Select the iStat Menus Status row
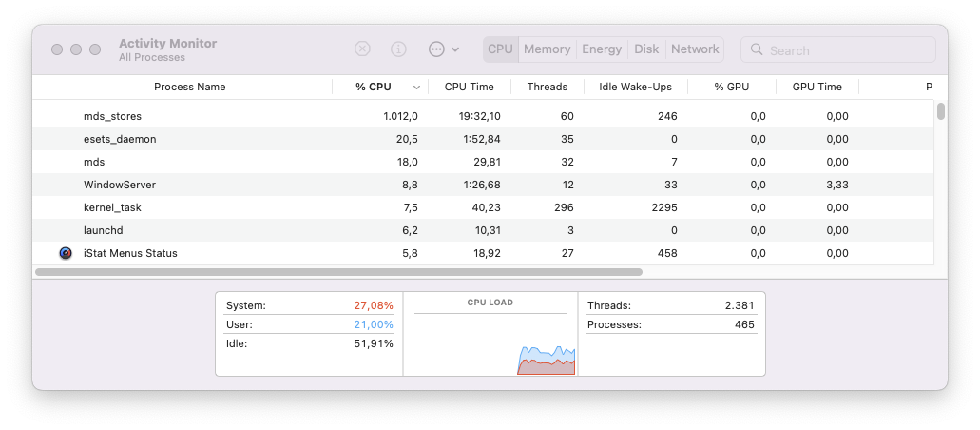The image size is (980, 430). 483,253
